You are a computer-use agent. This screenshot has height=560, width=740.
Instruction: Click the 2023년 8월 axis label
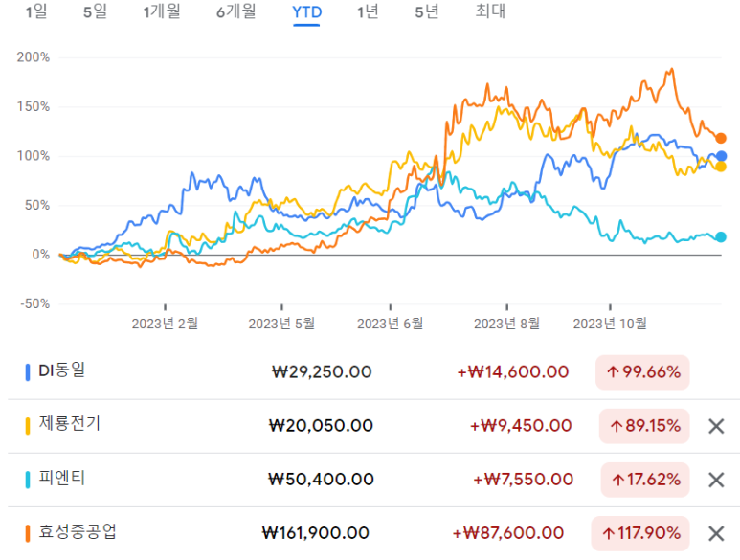(x=506, y=324)
